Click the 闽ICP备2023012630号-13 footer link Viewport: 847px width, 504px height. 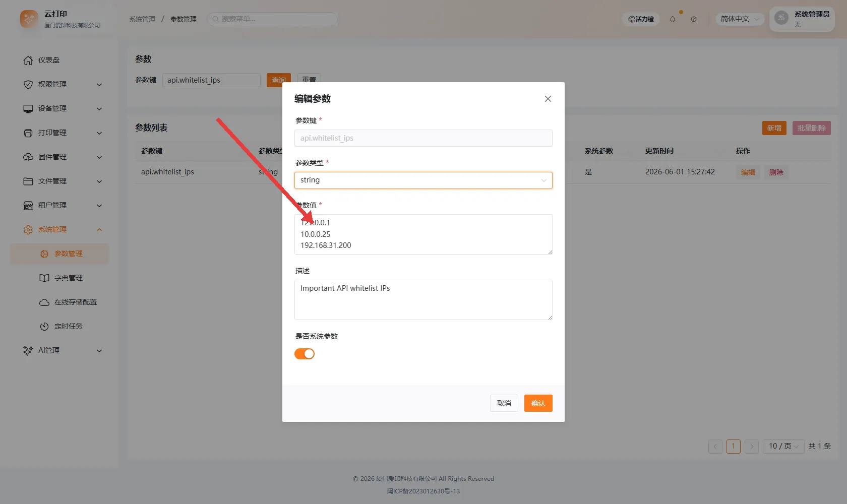pyautogui.click(x=423, y=491)
